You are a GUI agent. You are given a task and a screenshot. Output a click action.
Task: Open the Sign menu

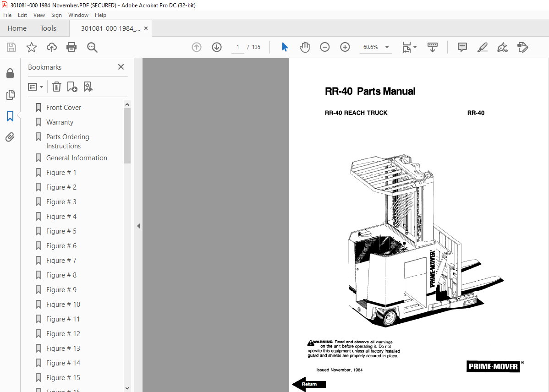[x=56, y=15]
